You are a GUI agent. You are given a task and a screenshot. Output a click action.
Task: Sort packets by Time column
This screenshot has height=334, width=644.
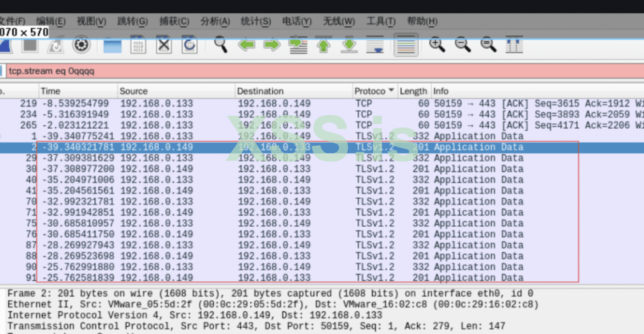[x=78, y=91]
